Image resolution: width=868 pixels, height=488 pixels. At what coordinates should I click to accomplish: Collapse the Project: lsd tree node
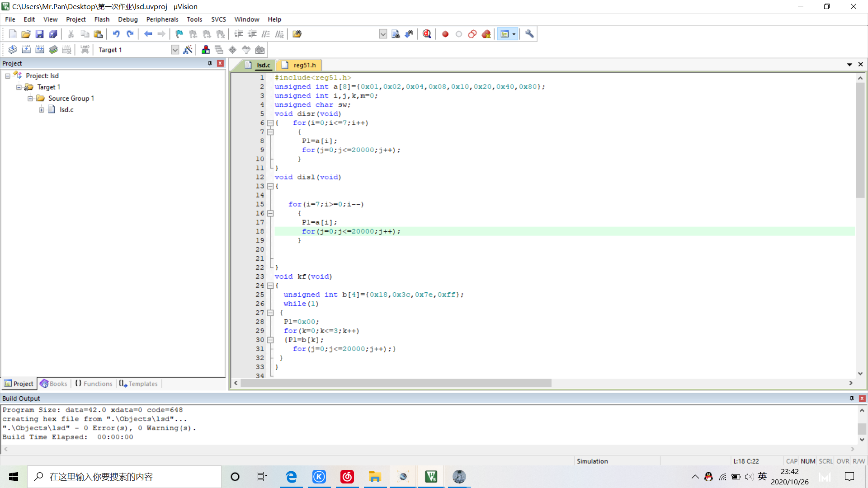point(8,76)
